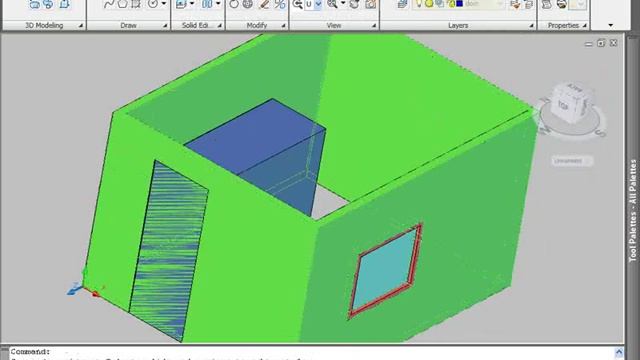Click the Modify panel title
The width and height of the screenshot is (640, 360).
pos(257,25)
